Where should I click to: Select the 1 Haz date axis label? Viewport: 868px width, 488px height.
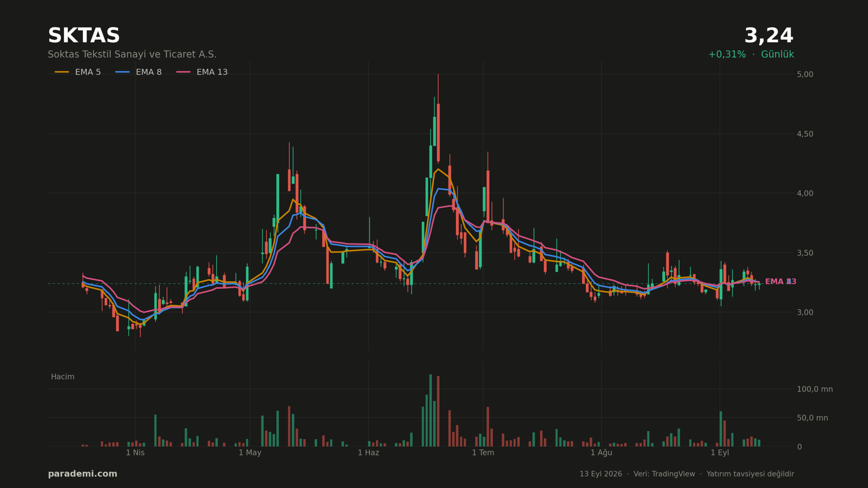[368, 453]
